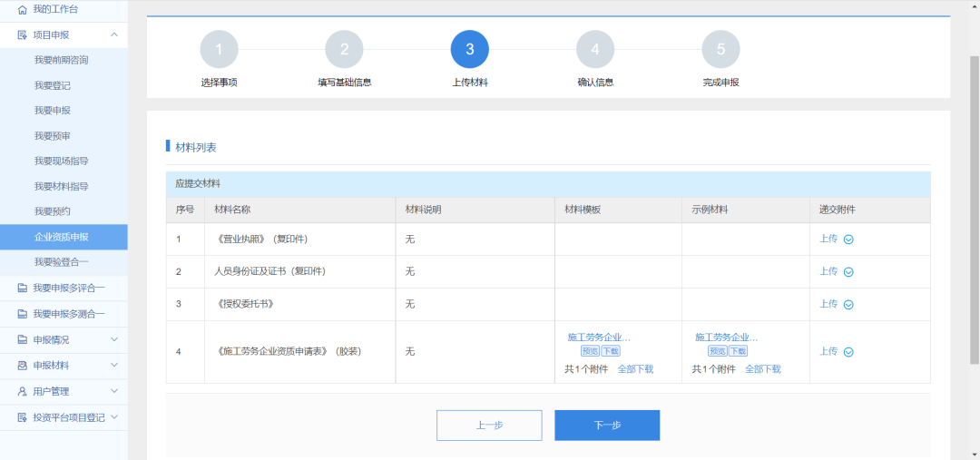
Task: Open the 企业资质申报 menu item
Action: [x=61, y=237]
